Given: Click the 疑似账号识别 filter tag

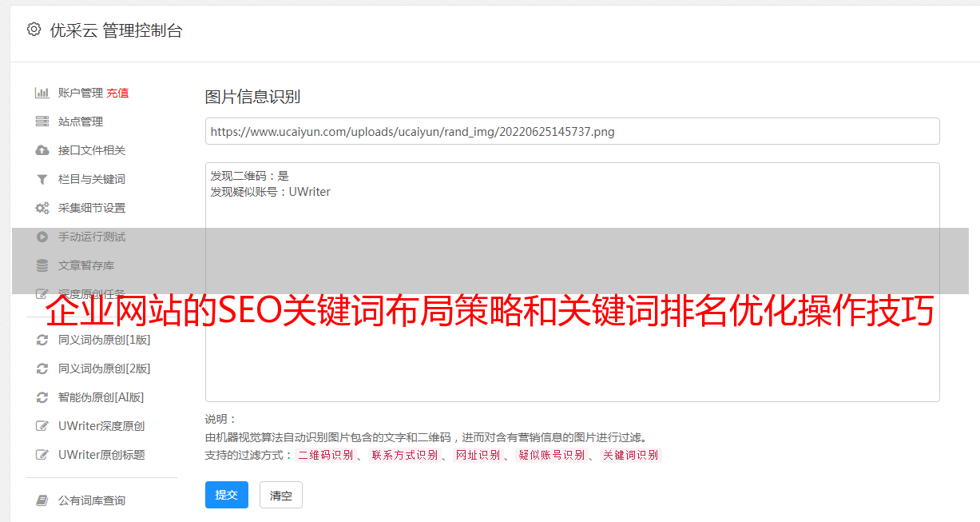Looking at the screenshot, I should point(552,455).
